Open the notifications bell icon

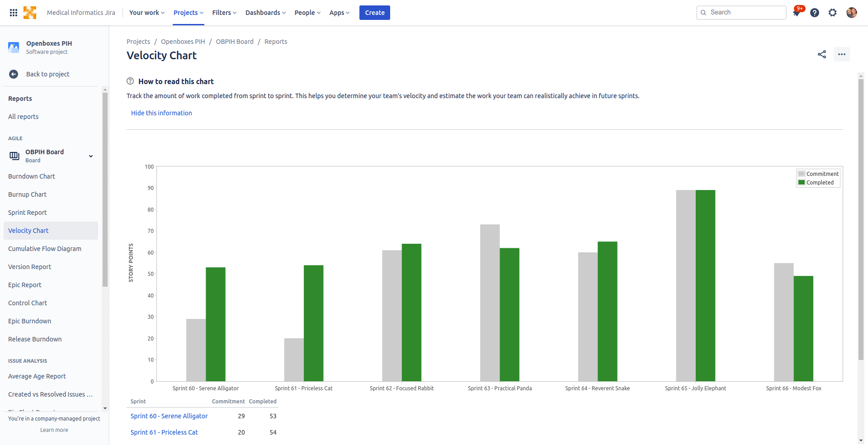pos(797,13)
